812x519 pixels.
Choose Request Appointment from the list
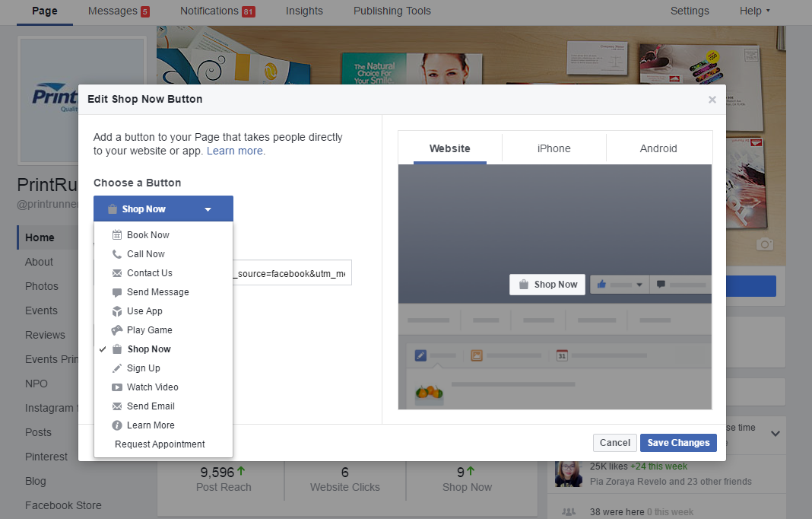pyautogui.click(x=160, y=444)
